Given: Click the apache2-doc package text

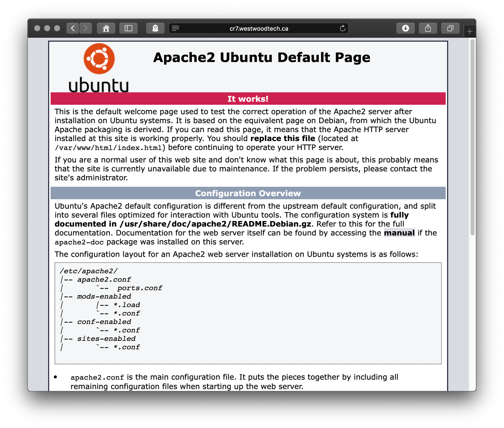Looking at the screenshot, I should tap(79, 242).
